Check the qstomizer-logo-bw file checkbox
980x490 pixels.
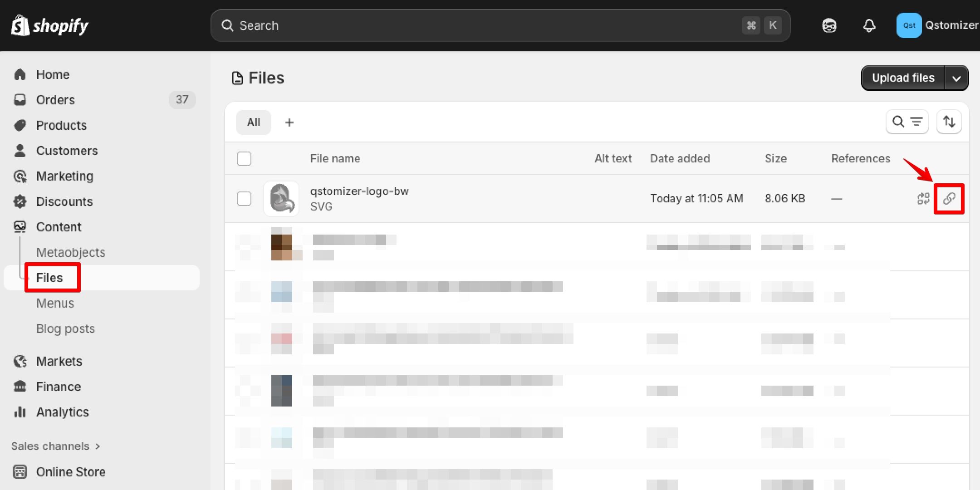tap(244, 199)
